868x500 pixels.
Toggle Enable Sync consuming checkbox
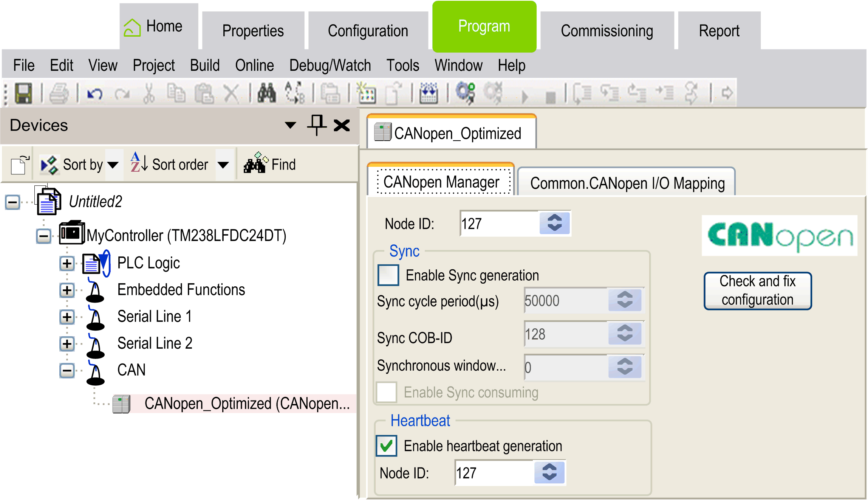coord(387,392)
